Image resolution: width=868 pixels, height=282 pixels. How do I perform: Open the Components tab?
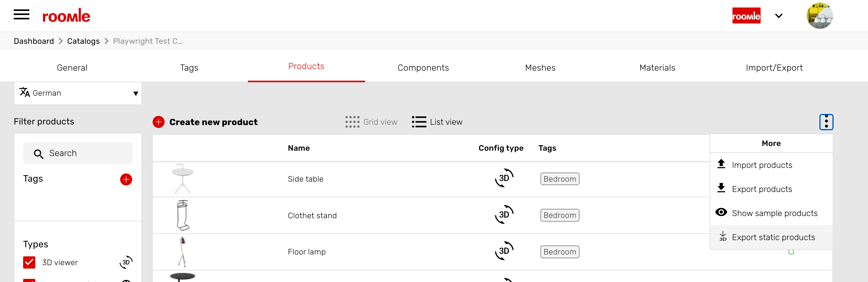click(x=423, y=68)
